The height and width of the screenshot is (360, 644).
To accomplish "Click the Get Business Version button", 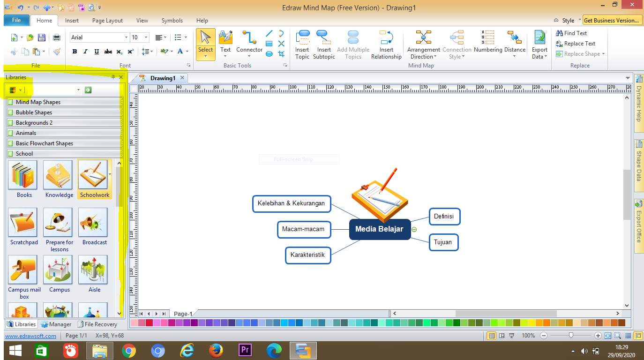I will point(612,20).
